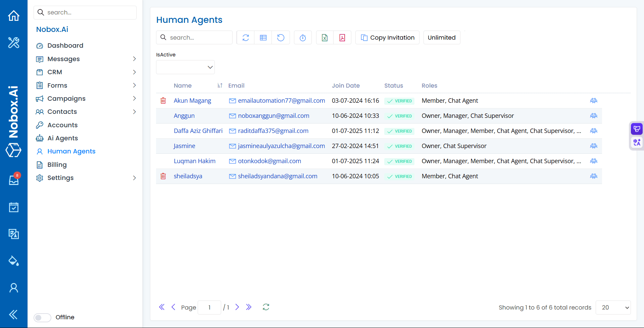644x328 pixels.
Task: Click the Copy Invitation button
Action: tap(387, 37)
